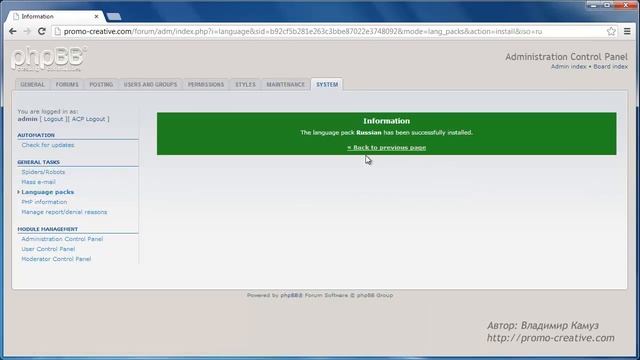Viewport: 640px width, 360px height.
Task: Open a new browser tab
Action: tap(113, 17)
